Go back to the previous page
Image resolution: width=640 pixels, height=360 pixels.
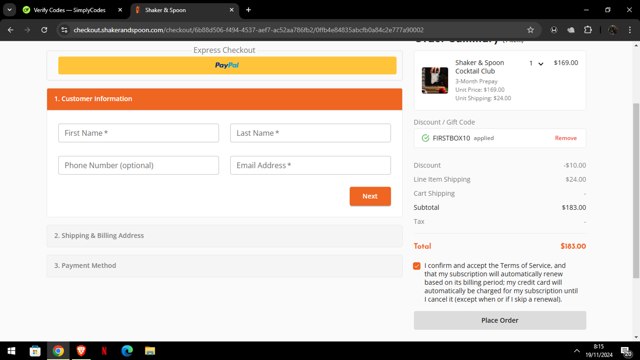[x=11, y=30]
